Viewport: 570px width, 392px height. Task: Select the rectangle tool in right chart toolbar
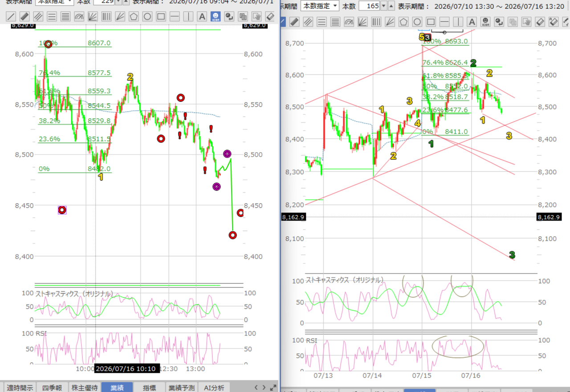click(x=431, y=21)
